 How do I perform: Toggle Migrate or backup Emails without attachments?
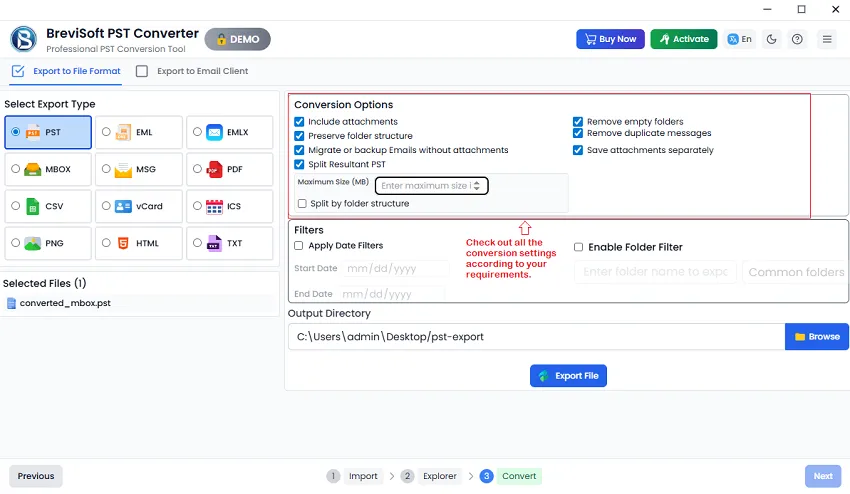click(x=299, y=150)
